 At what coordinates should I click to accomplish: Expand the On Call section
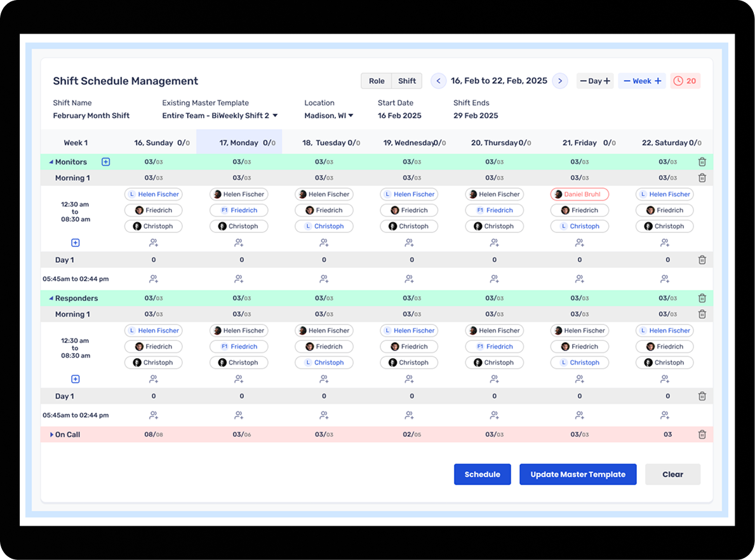51,435
